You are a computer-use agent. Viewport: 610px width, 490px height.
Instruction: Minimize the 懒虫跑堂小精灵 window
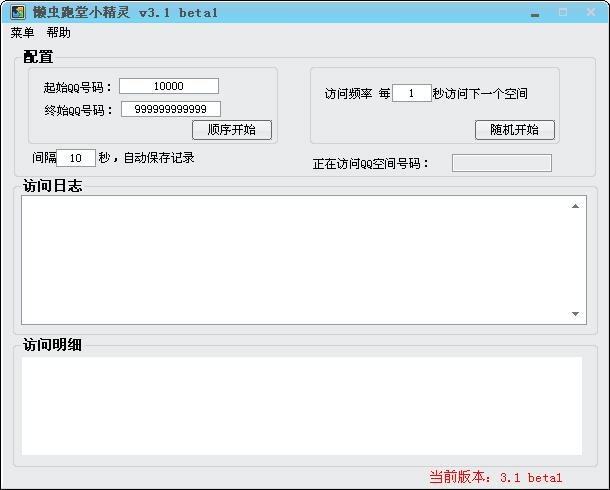click(x=535, y=14)
